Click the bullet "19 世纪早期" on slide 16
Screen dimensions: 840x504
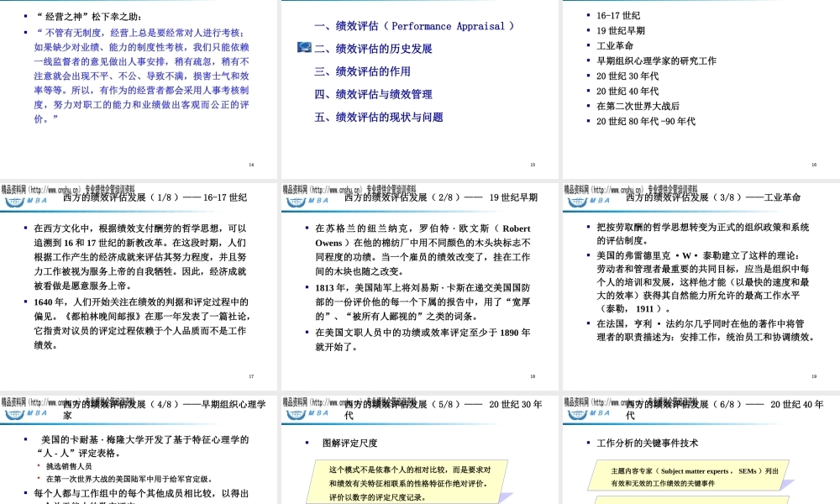coord(621,30)
